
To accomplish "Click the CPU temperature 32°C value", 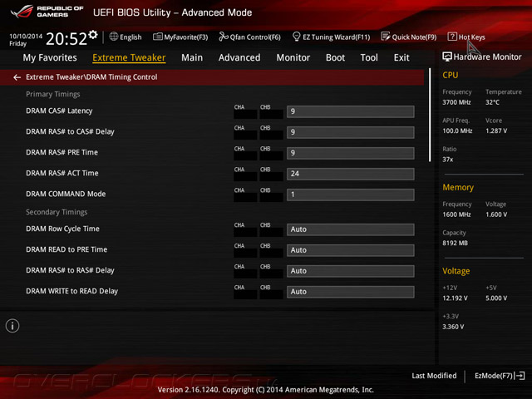I will (x=492, y=102).
